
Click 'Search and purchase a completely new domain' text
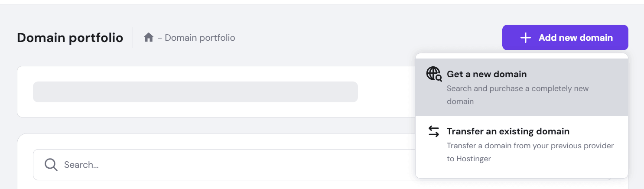[517, 88]
